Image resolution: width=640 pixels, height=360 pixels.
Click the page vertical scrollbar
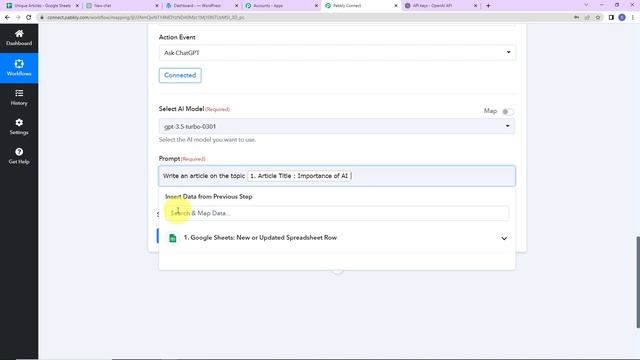click(x=638, y=282)
